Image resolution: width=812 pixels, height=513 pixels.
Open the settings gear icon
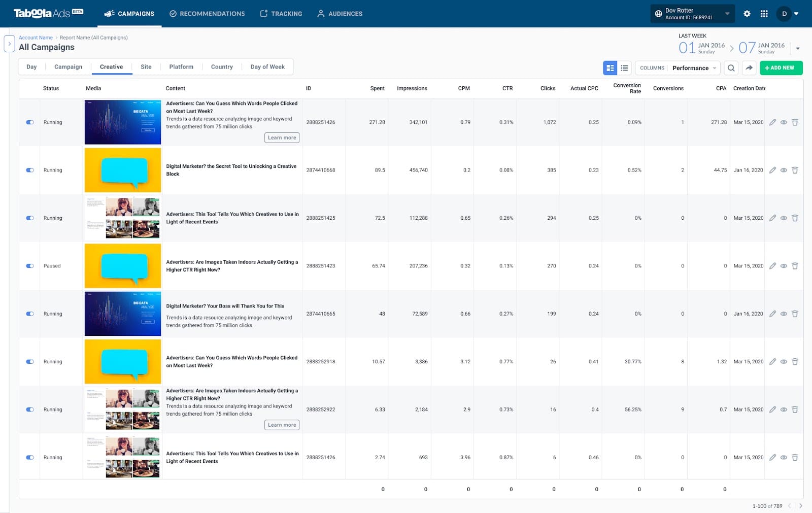click(747, 14)
